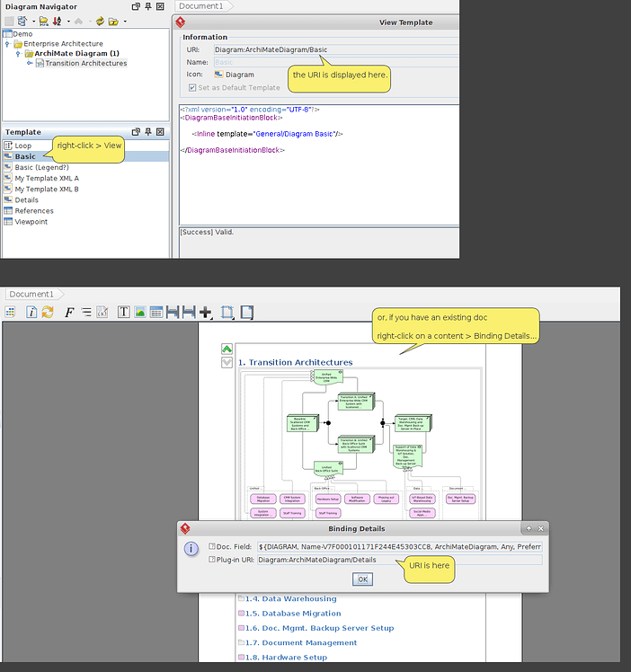The width and height of the screenshot is (631, 672).
Task: Toggle the Doc. Field label checkbox icon
Action: [x=212, y=546]
